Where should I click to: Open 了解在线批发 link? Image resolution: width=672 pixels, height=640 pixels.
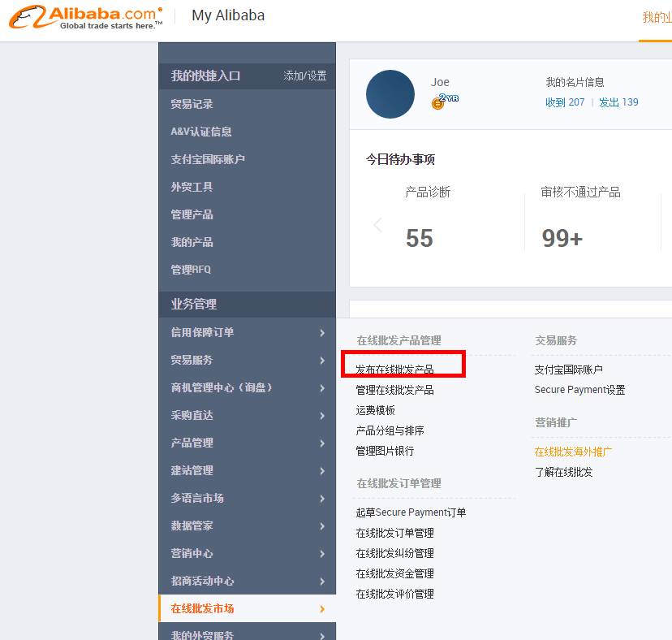pos(563,472)
